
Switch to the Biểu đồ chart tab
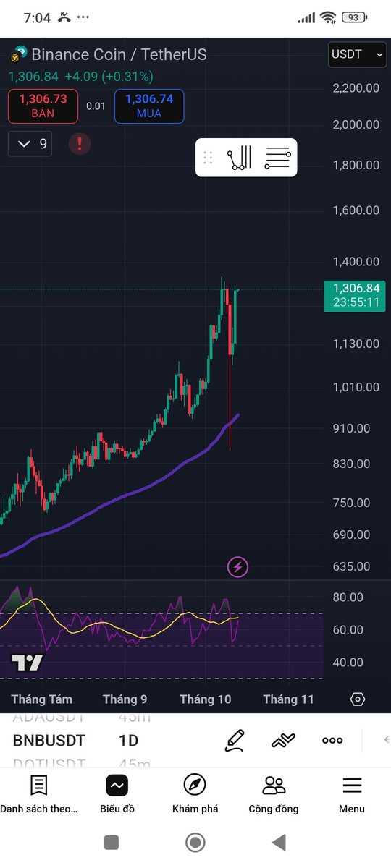(117, 793)
